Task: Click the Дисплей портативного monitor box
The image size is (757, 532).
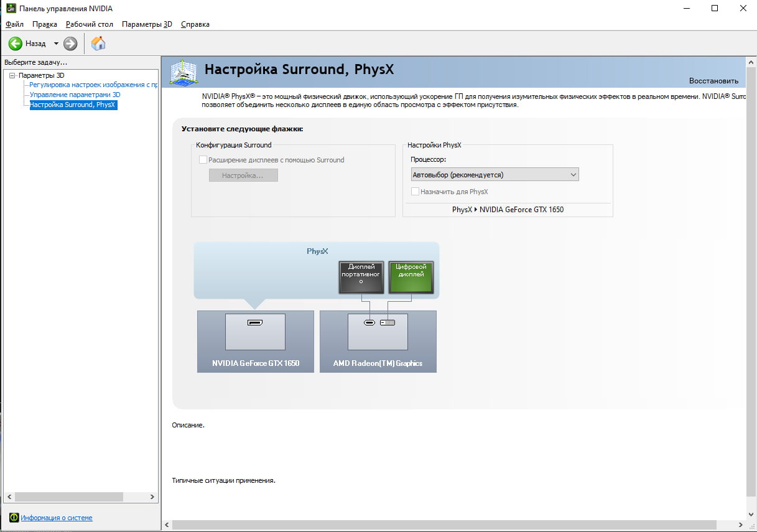Action: coord(361,278)
